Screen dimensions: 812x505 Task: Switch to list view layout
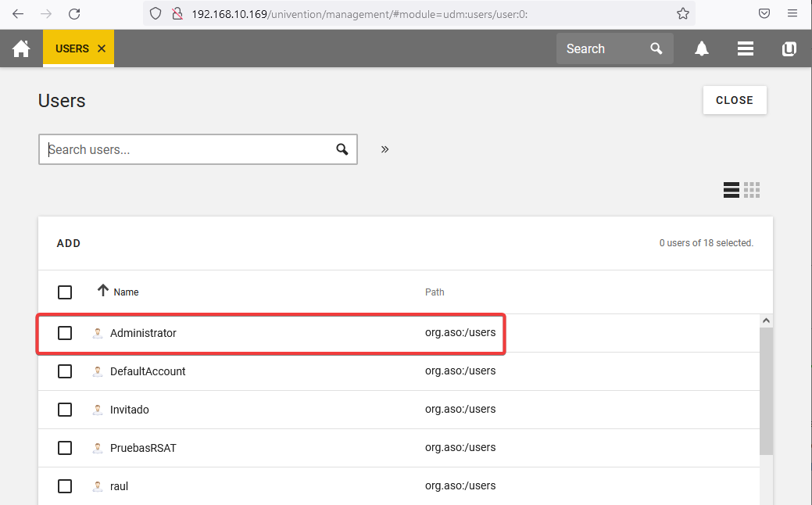[x=732, y=190]
